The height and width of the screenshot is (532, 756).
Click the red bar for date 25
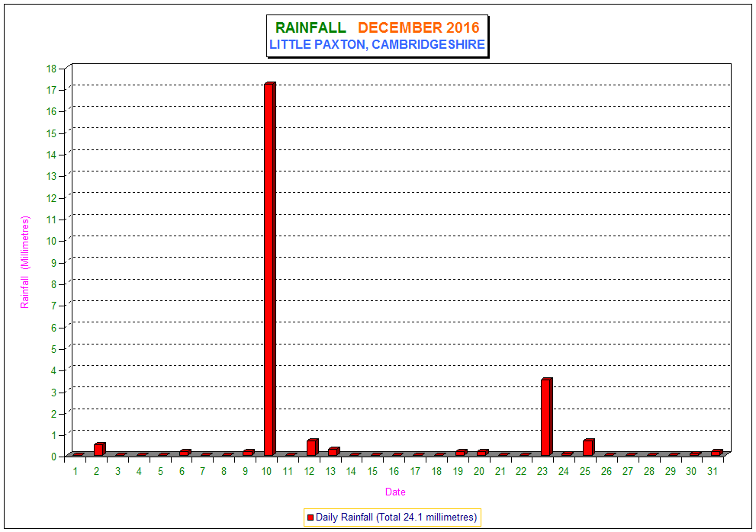click(589, 447)
